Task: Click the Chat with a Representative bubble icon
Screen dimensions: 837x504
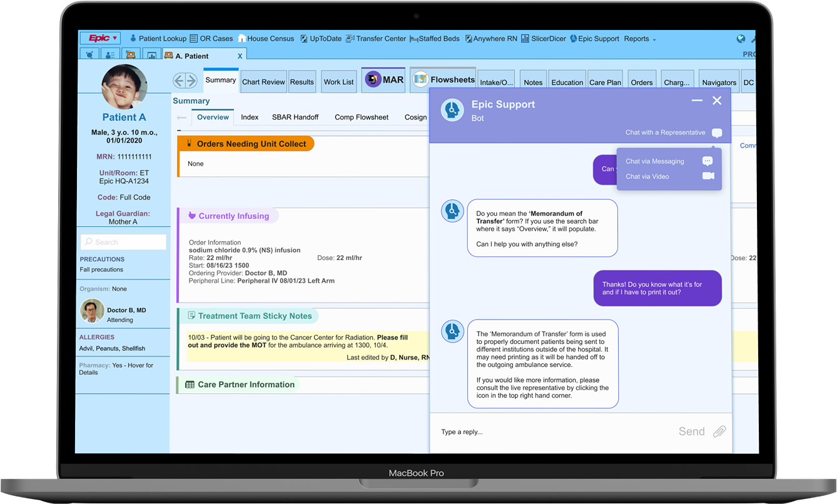Action: coord(717,133)
